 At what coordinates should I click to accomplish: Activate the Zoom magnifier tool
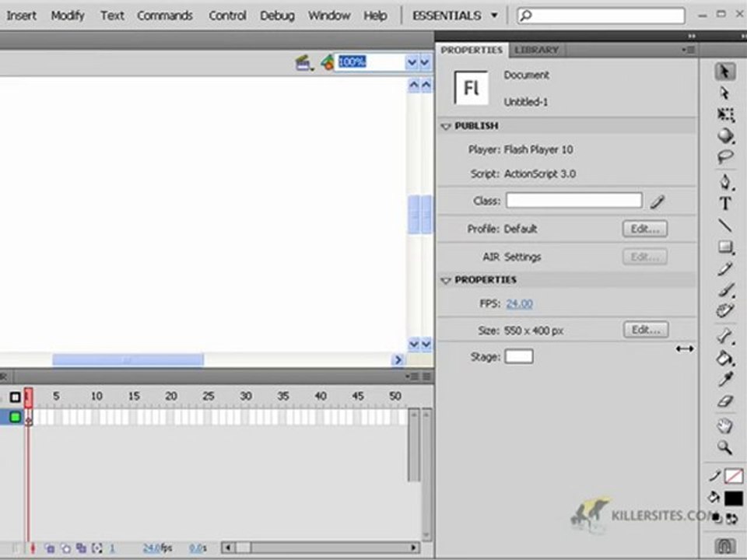coord(725,448)
